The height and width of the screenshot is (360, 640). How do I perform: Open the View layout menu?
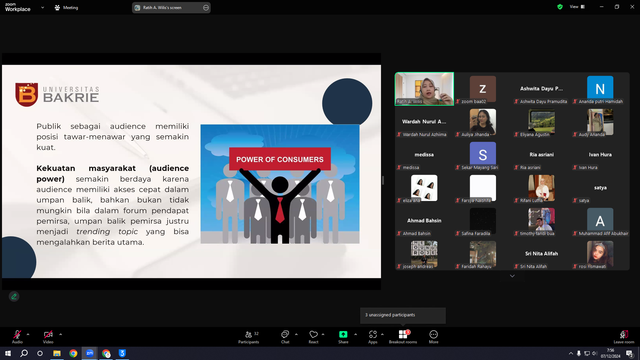coord(577,7)
